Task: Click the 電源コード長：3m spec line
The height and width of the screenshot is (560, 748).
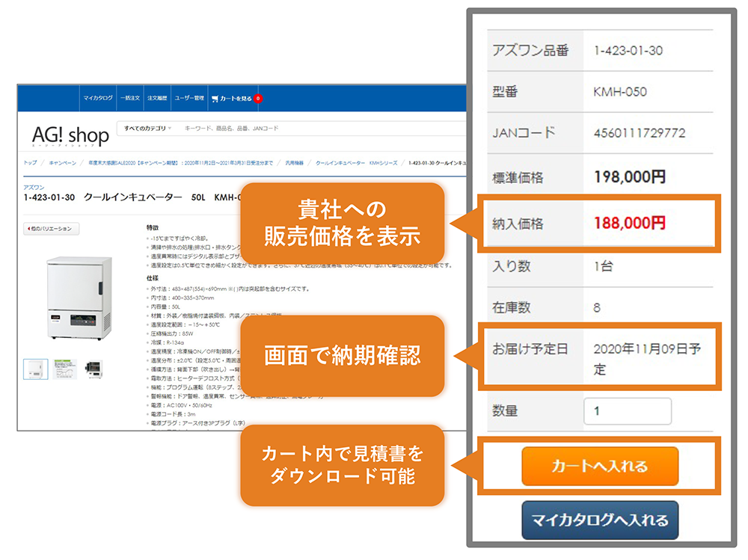Action: 174,414
